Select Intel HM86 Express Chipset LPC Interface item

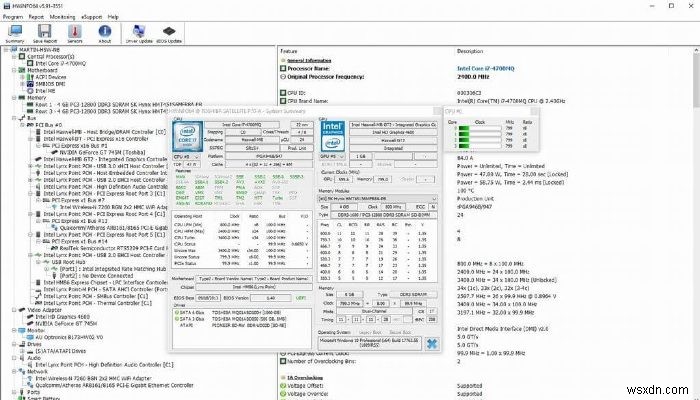pos(105,283)
